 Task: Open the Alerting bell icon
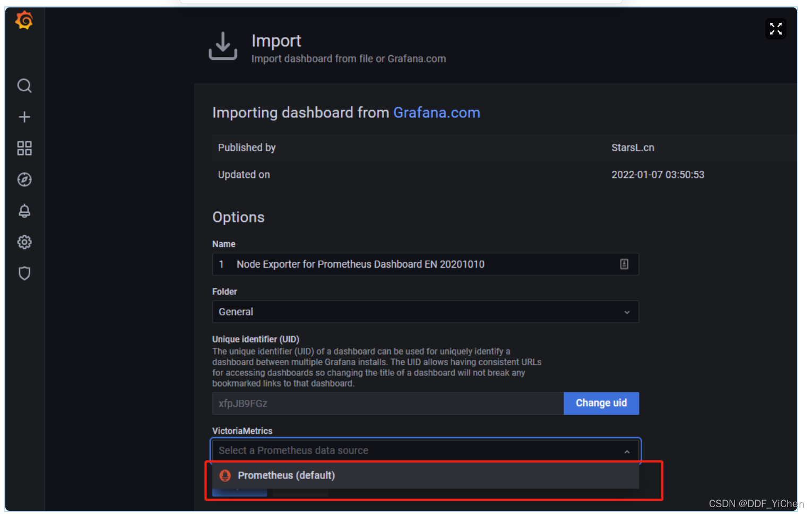tap(24, 211)
